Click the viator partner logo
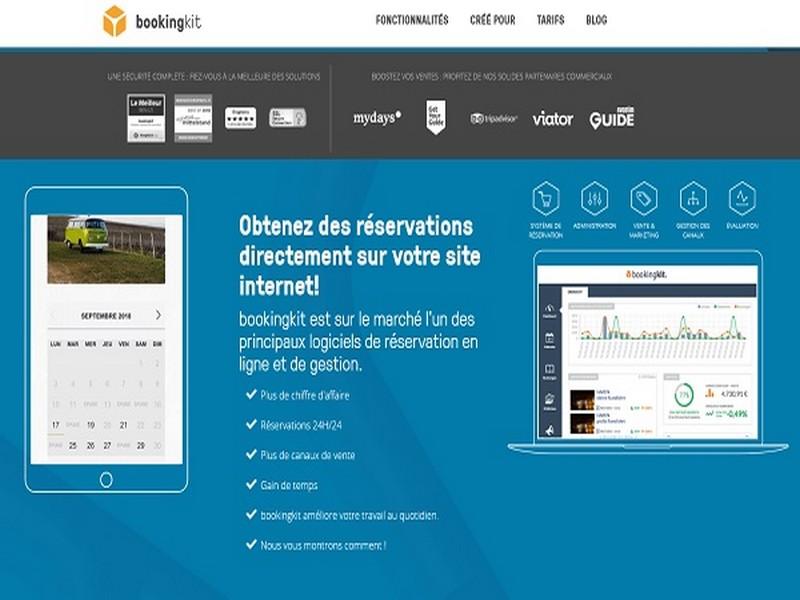The image size is (800, 600). [553, 119]
